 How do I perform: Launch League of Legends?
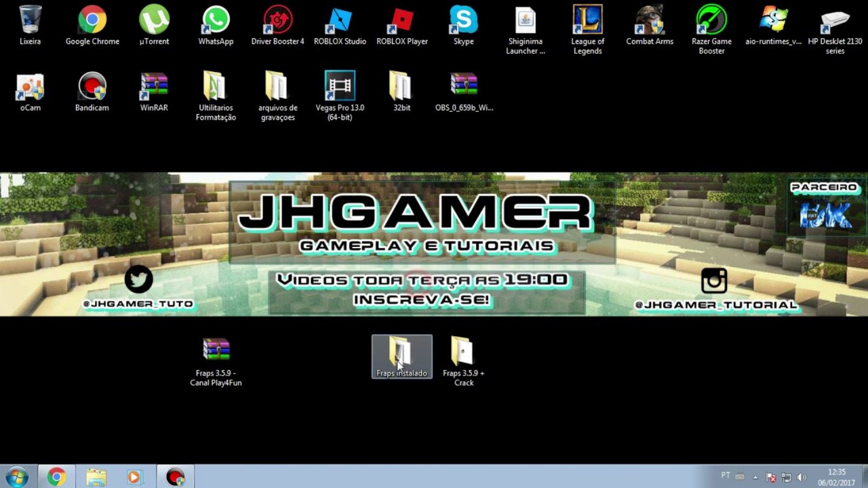(x=587, y=30)
